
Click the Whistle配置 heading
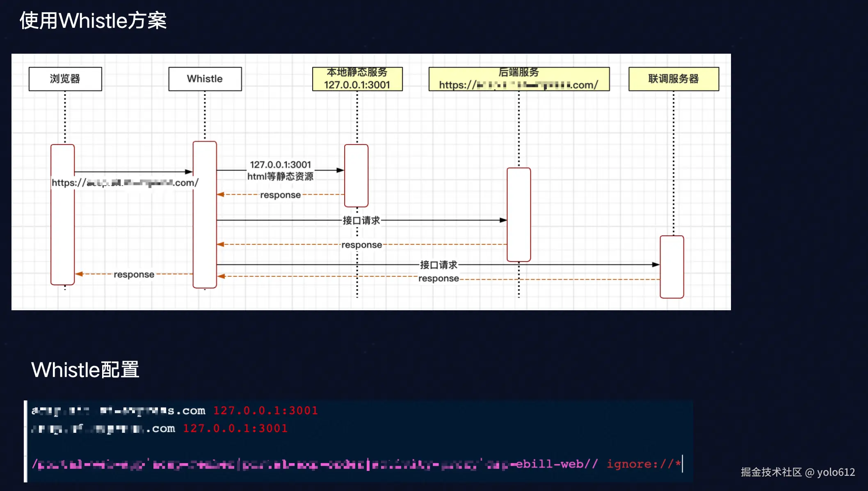85,370
